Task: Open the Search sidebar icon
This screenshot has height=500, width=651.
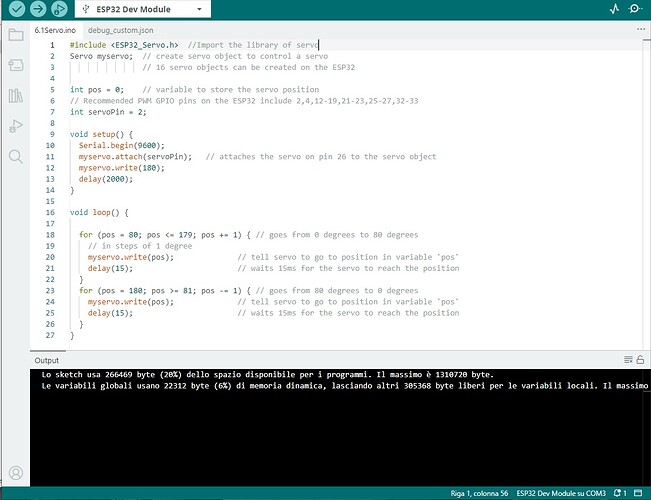Action: 16,157
